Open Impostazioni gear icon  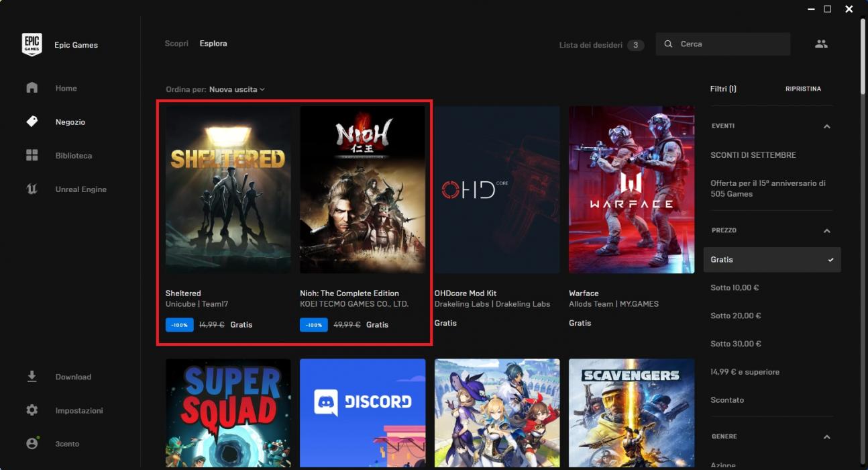tap(32, 410)
